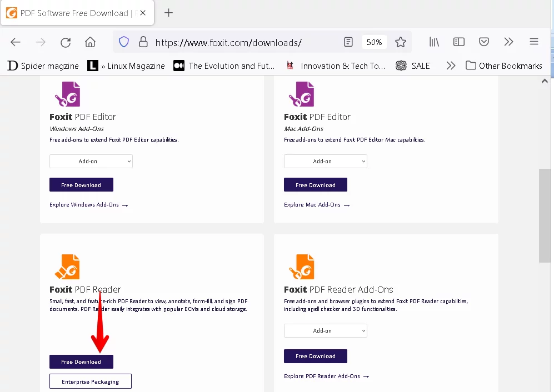Click the Enterprise Packaging button

click(x=91, y=381)
